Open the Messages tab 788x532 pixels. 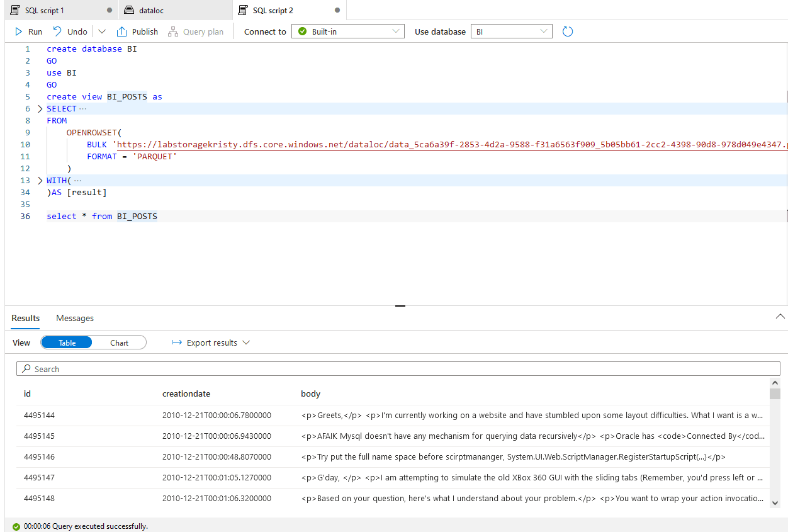pos(75,318)
